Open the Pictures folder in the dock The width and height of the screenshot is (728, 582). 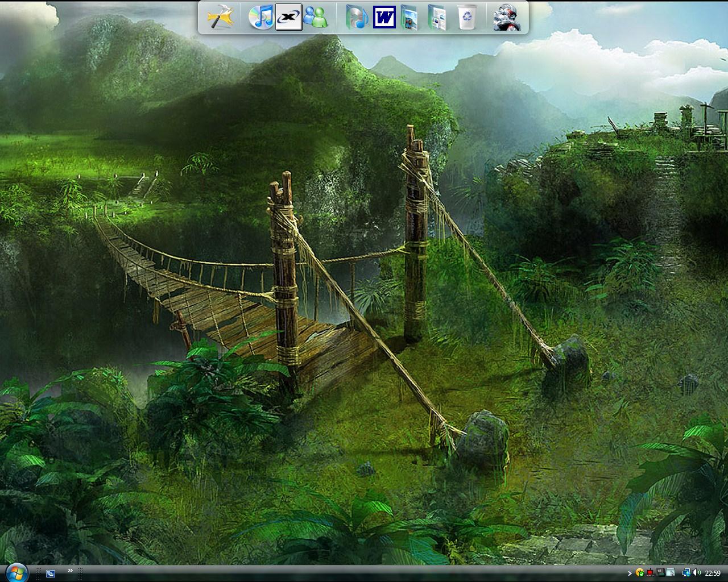[x=410, y=17]
